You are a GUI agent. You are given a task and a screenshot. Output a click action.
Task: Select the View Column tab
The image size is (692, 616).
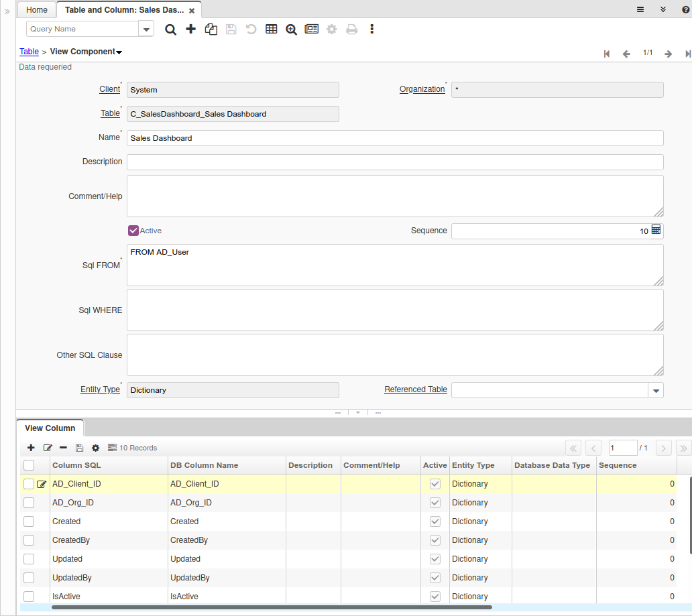pos(50,428)
